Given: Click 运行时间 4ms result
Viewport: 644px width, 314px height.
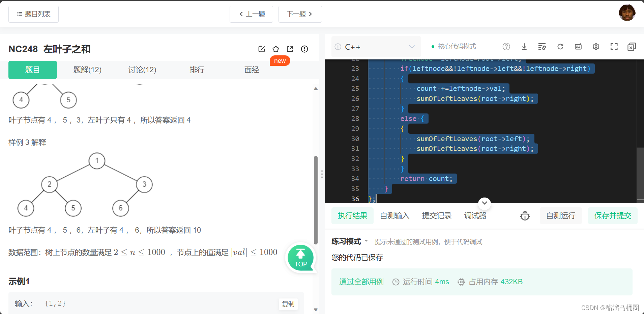Looking at the screenshot, I should click(x=421, y=282).
